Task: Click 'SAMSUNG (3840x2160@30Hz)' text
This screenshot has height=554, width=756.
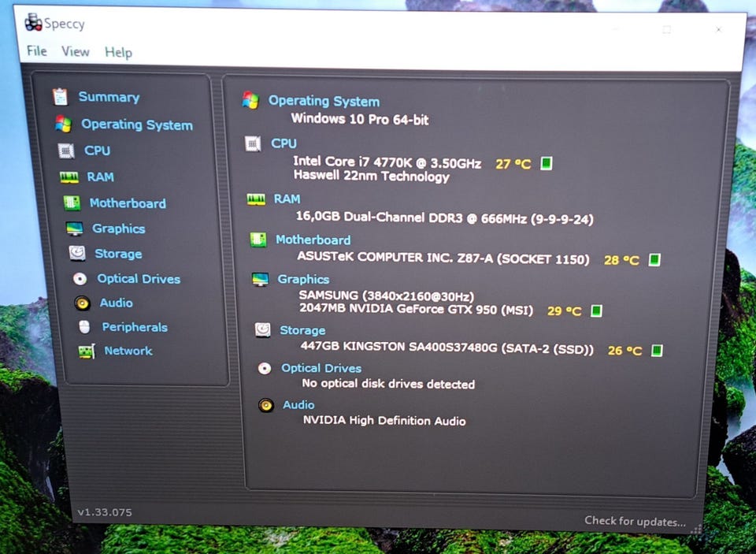Action: click(x=386, y=296)
